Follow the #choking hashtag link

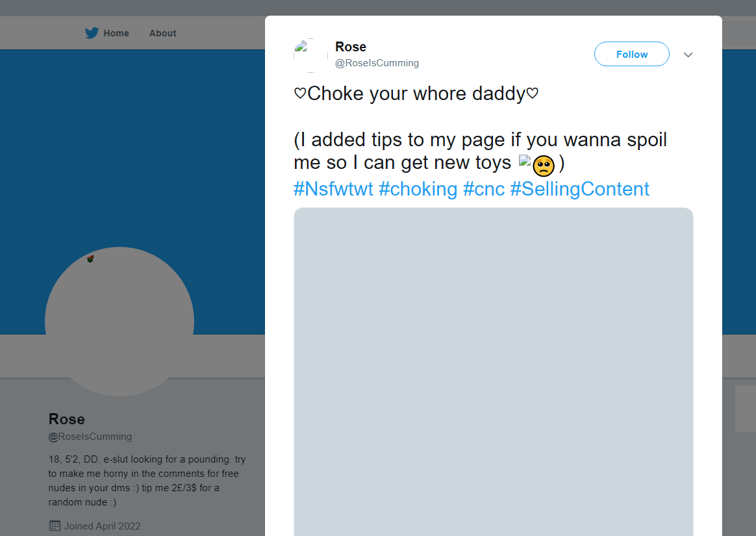418,189
